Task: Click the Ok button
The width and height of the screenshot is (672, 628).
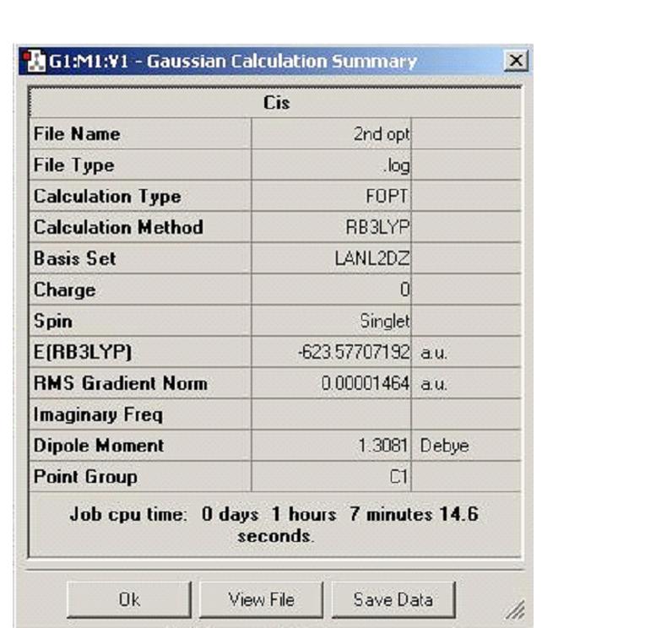Action: tap(129, 600)
